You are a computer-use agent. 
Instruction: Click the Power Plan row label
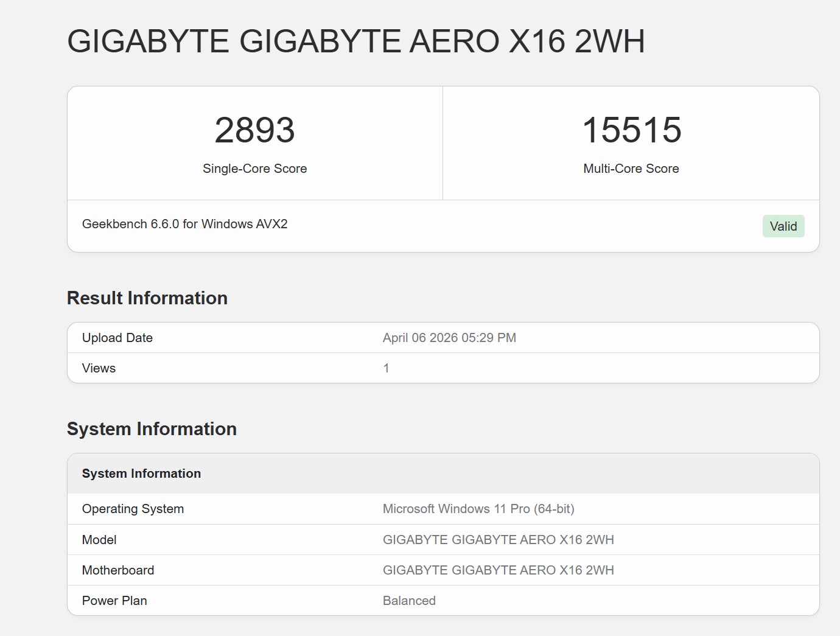pos(114,601)
